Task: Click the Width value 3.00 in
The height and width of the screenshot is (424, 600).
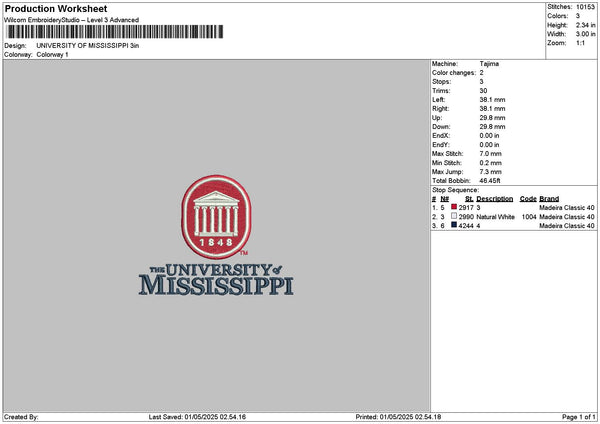Action: click(x=585, y=34)
